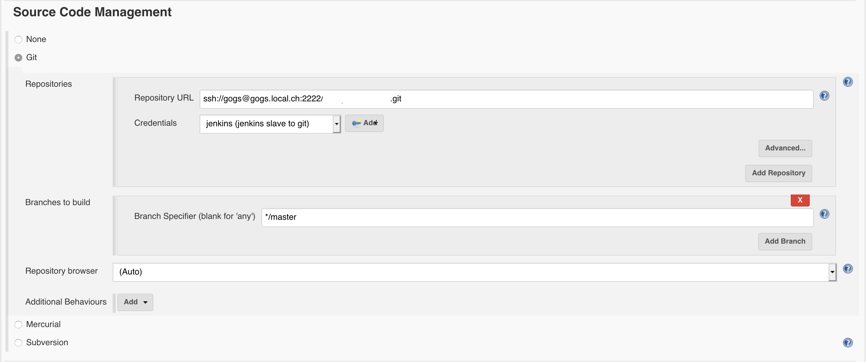The width and height of the screenshot is (868, 362).
Task: Click inside the Repository URL field
Action: [x=573, y=99]
